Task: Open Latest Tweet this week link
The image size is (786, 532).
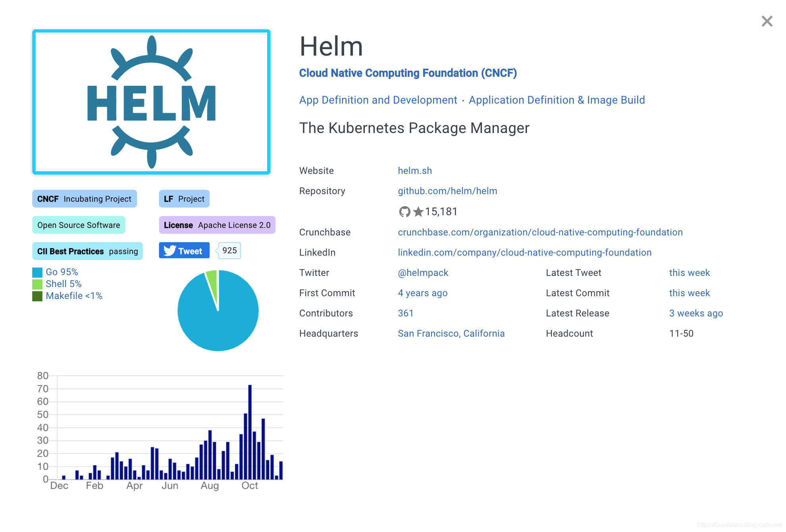Action: (x=689, y=273)
